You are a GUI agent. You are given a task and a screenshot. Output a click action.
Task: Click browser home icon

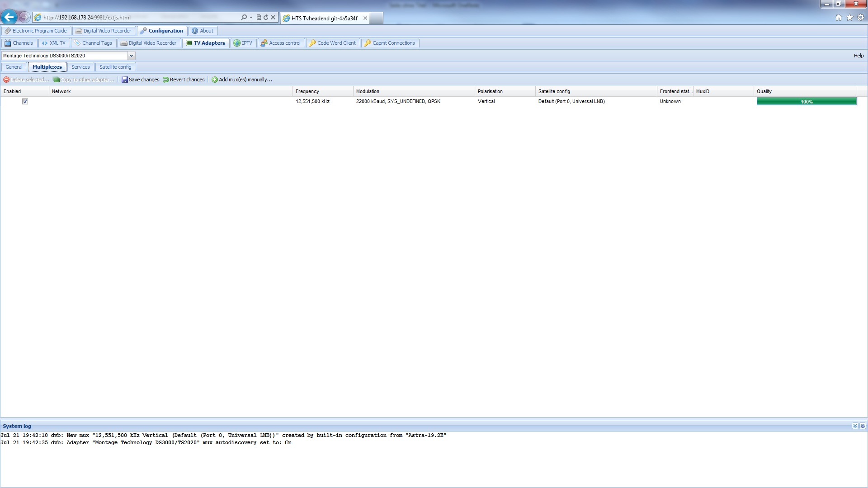[839, 17]
